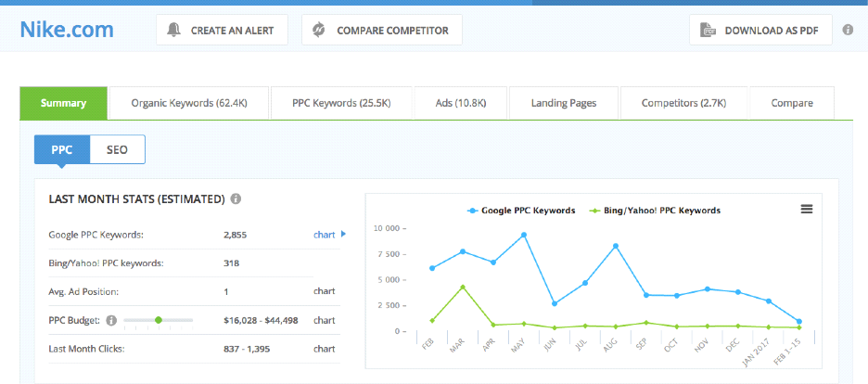Click the clicks range 837 - 1,395
The height and width of the screenshot is (384, 868).
tap(247, 349)
